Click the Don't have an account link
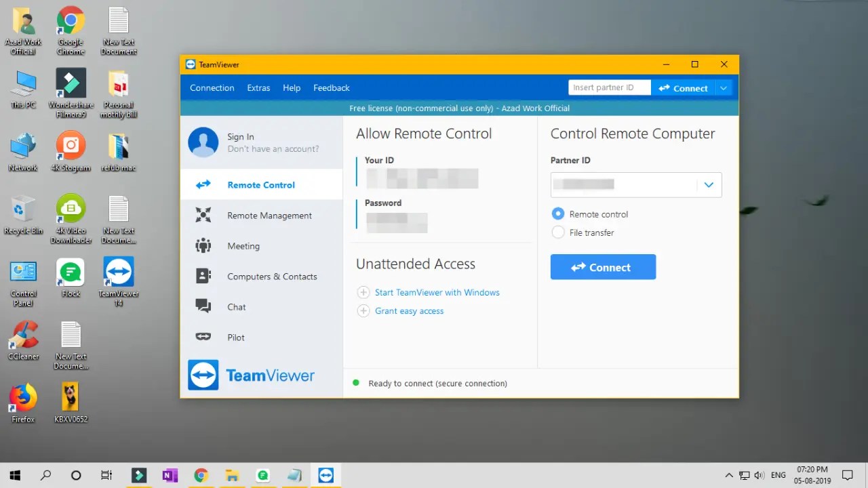The image size is (868, 488). (273, 148)
